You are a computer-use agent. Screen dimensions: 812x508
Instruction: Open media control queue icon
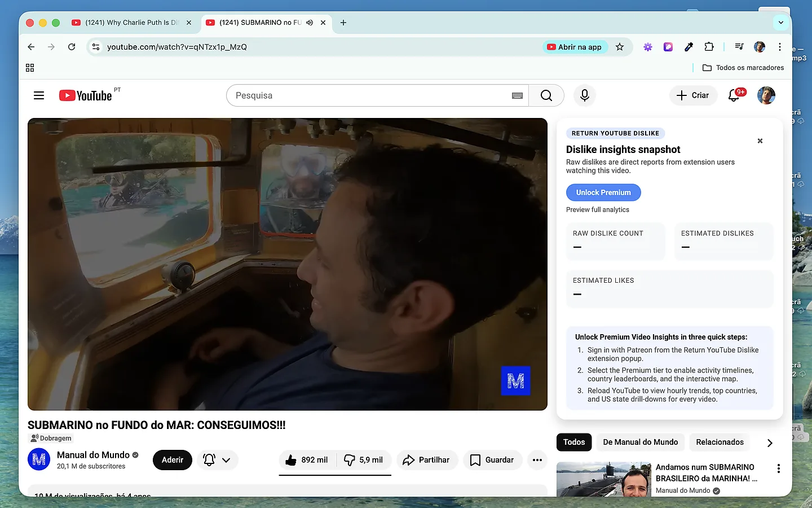pos(739,47)
